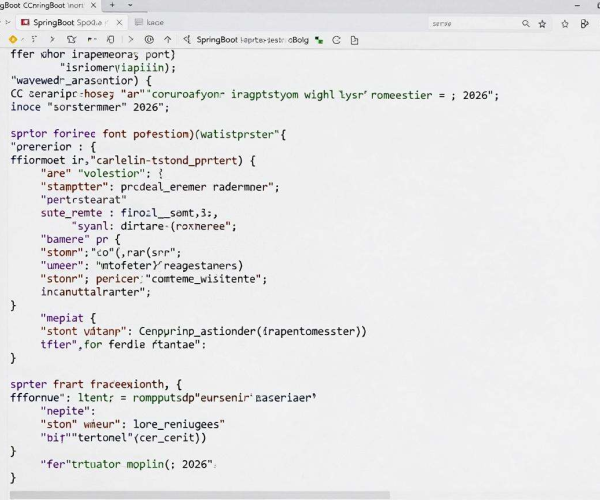Click the yellow diamond icon in toolbar

(x=13, y=39)
